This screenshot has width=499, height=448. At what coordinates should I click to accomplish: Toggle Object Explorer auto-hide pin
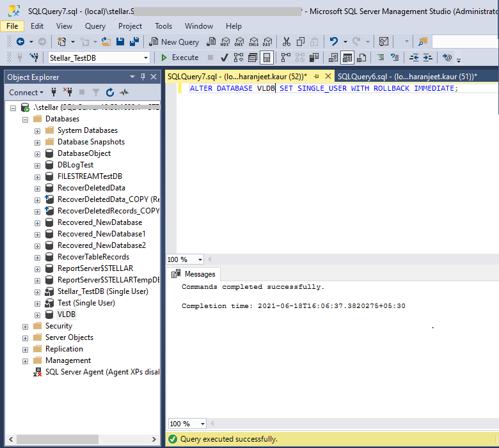click(143, 77)
